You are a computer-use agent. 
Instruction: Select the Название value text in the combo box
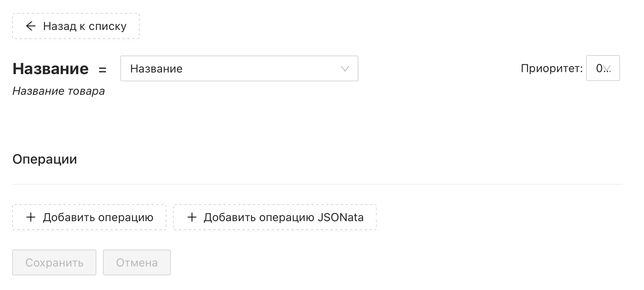156,69
